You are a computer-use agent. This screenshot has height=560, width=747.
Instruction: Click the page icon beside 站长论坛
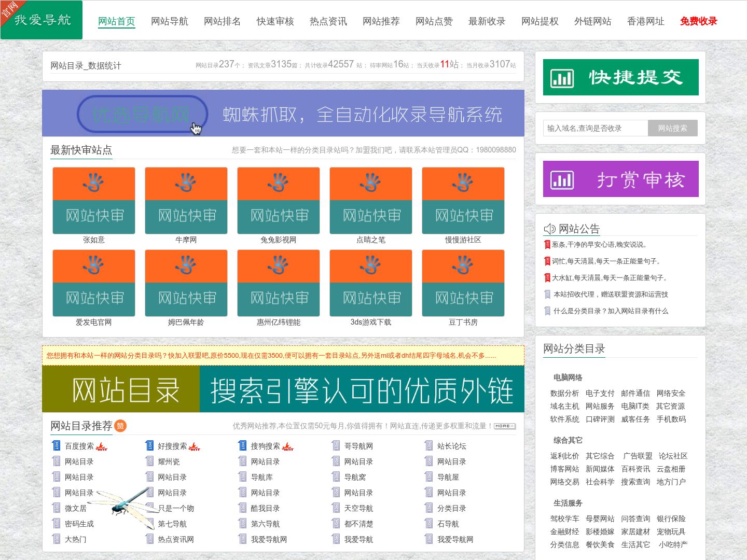[x=428, y=445]
